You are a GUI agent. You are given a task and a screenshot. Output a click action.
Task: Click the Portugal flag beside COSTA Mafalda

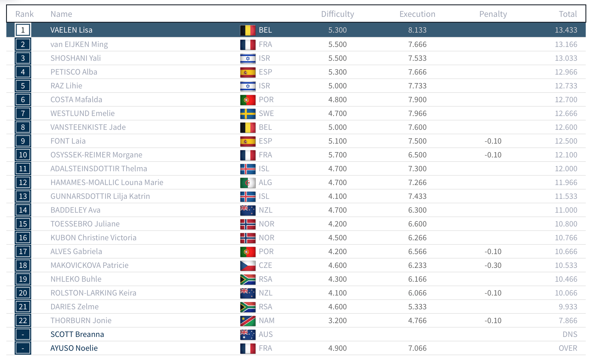pyautogui.click(x=248, y=100)
